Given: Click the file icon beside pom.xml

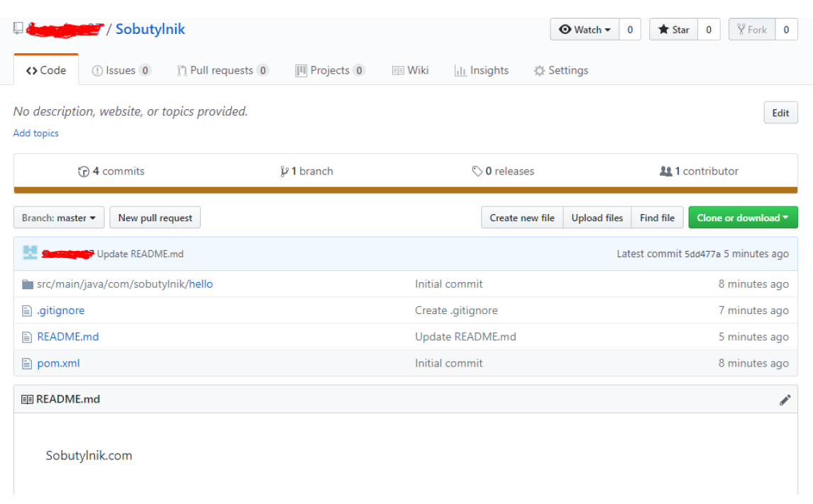Looking at the screenshot, I should [27, 364].
